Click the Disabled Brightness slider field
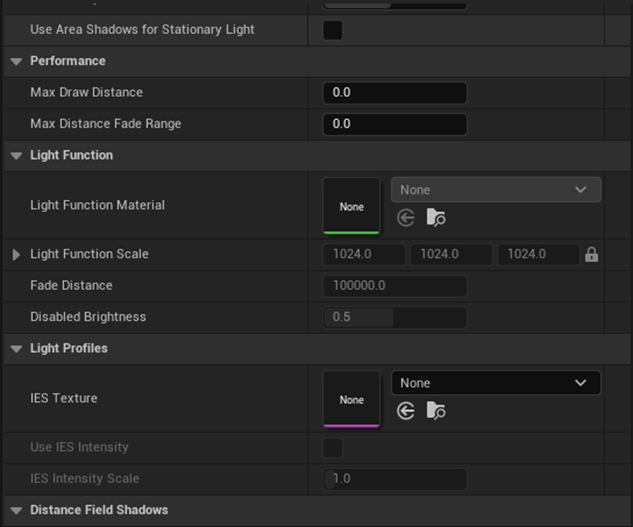 [394, 317]
